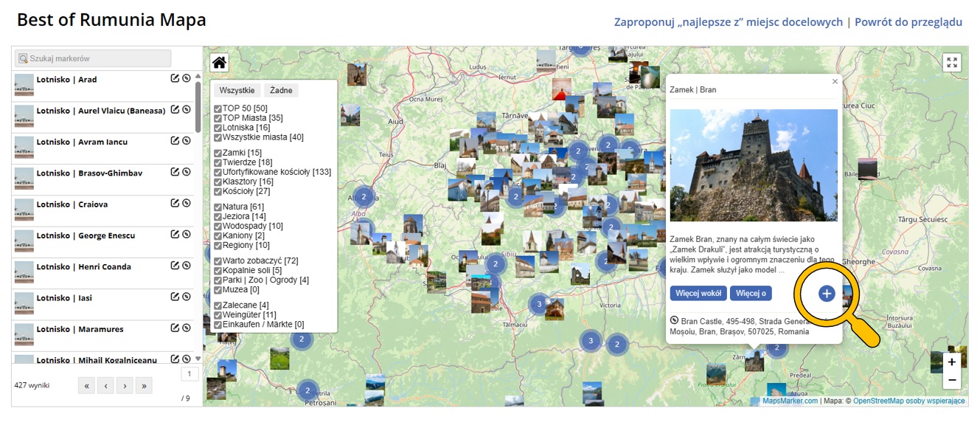Image resolution: width=980 pixels, height=428 pixels.
Task: Zoom out the map with minus button
Action: tap(952, 380)
